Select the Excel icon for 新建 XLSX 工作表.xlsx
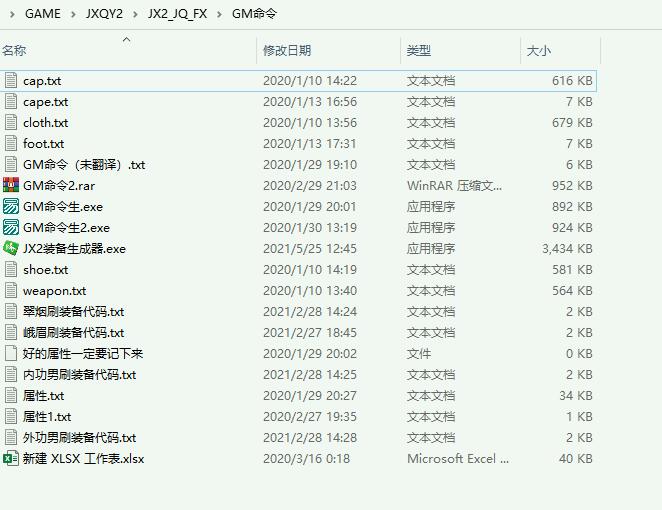This screenshot has width=662, height=510. (x=11, y=459)
